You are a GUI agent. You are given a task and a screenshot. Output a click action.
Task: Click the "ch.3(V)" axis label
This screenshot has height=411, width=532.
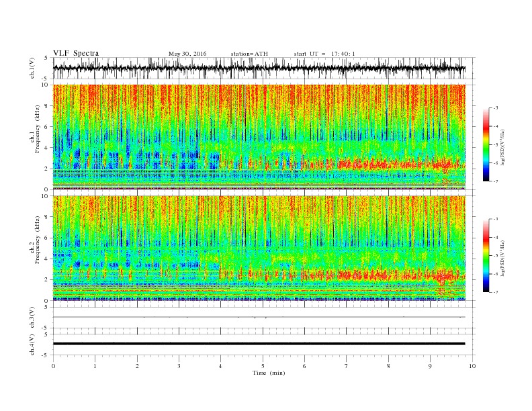pyautogui.click(x=32, y=318)
